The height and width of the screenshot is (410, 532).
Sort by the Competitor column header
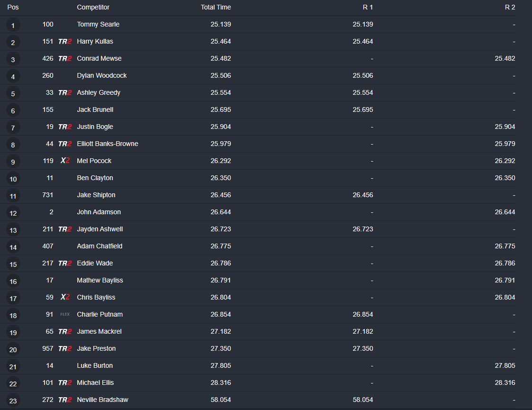click(93, 8)
